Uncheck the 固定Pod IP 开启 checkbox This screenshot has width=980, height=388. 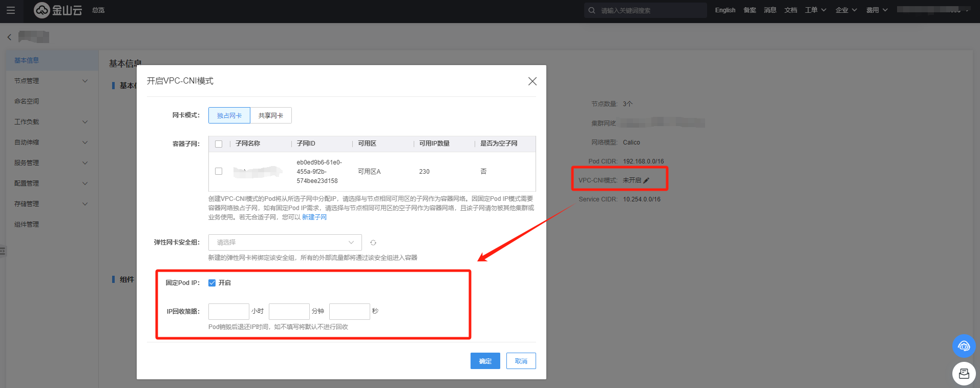tap(212, 283)
